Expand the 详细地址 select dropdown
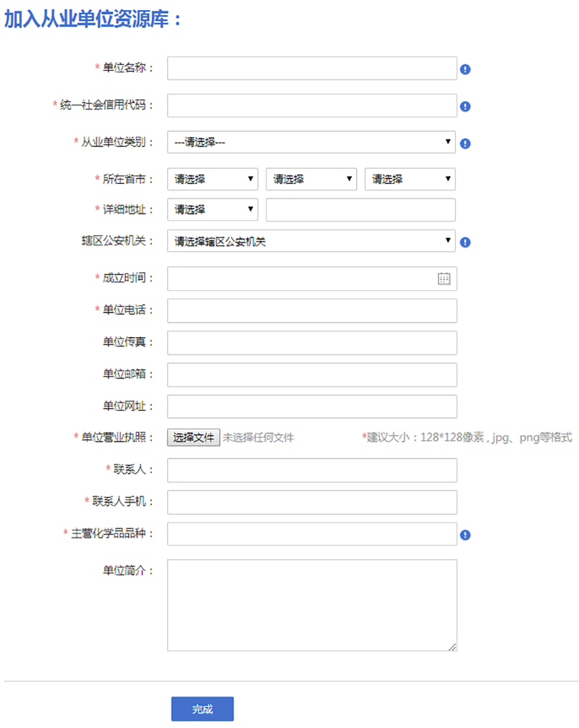 tap(213, 209)
